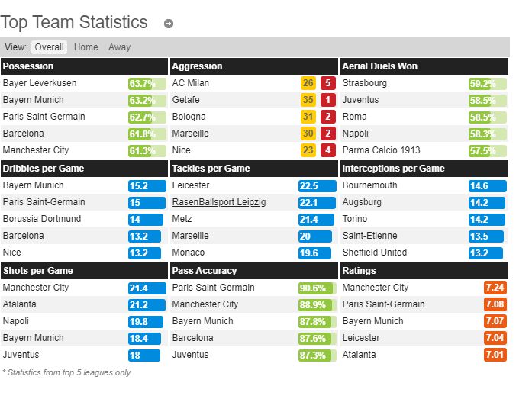Click Getafe's red card badge
This screenshot has height=399, width=532.
coord(327,100)
